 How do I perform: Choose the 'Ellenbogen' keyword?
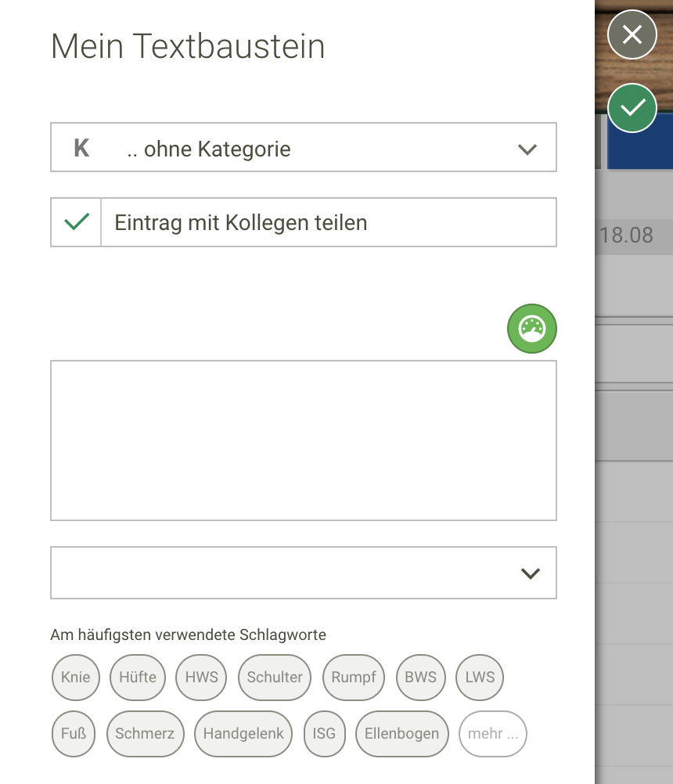click(401, 734)
